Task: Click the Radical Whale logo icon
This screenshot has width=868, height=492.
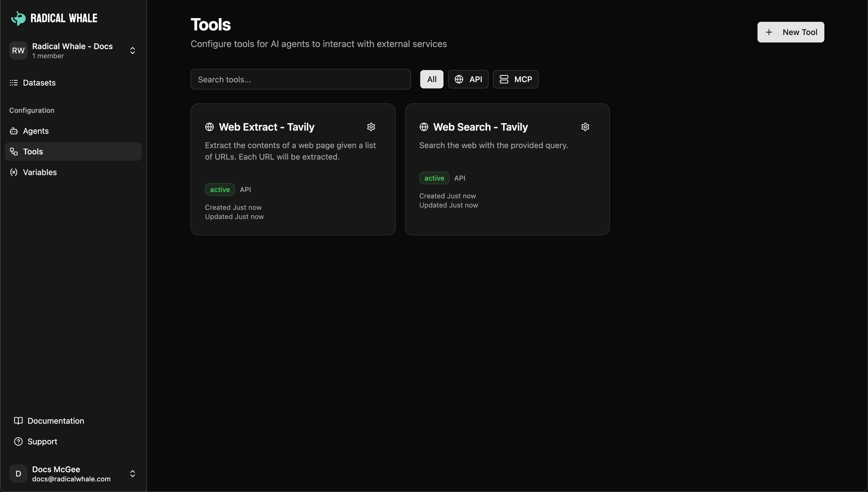Action: pyautogui.click(x=18, y=18)
